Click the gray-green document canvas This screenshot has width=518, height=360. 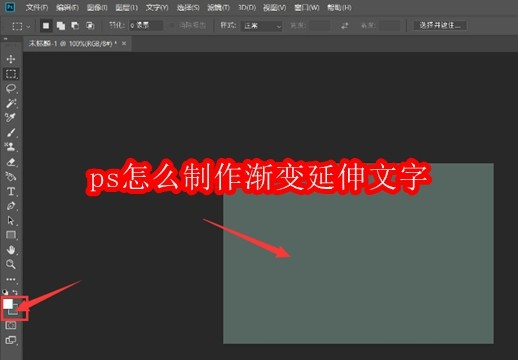(x=358, y=253)
